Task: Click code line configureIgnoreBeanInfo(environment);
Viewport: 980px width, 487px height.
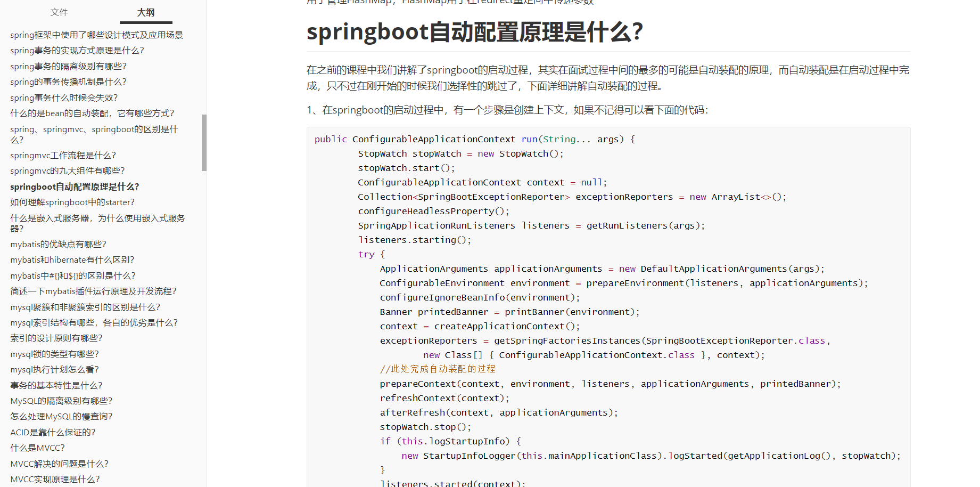Action: pos(480,297)
